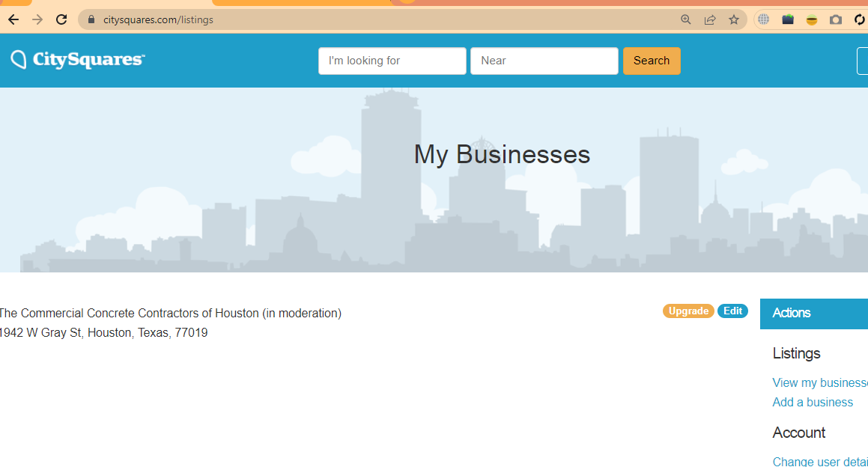Click the orange Search button
The height and width of the screenshot is (467, 868).
tap(652, 61)
